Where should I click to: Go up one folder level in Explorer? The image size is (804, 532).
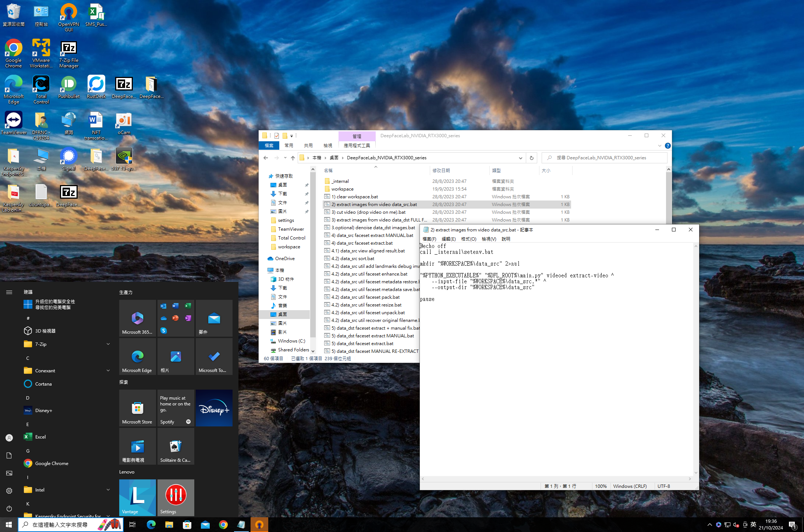[293, 158]
